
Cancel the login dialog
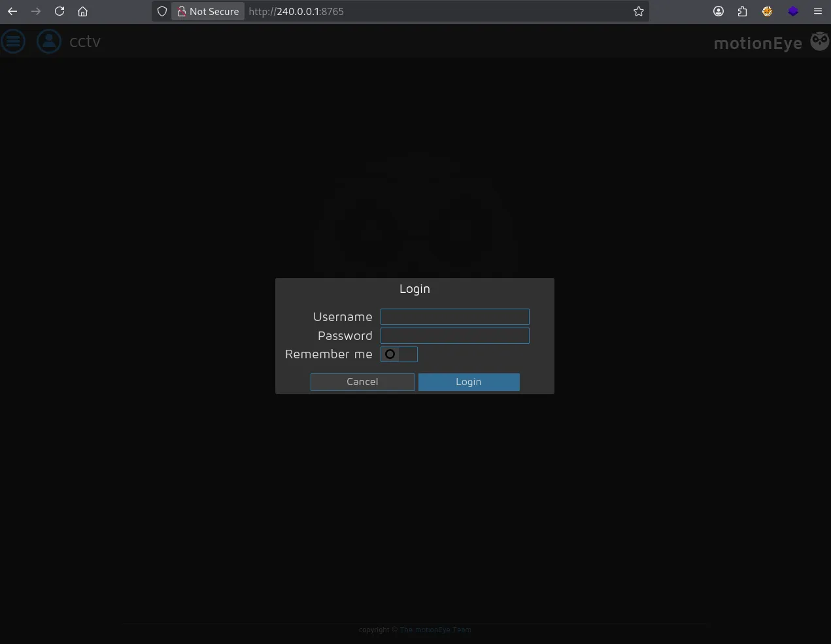pos(362,382)
